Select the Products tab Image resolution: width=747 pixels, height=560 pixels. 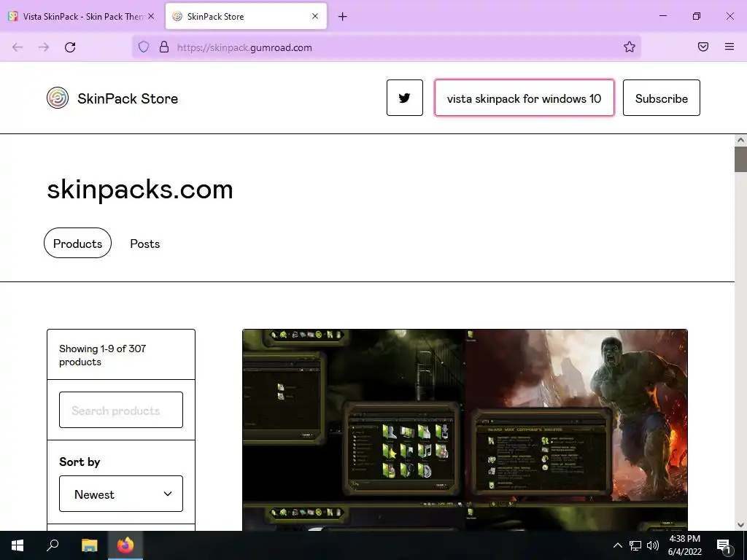pyautogui.click(x=77, y=244)
